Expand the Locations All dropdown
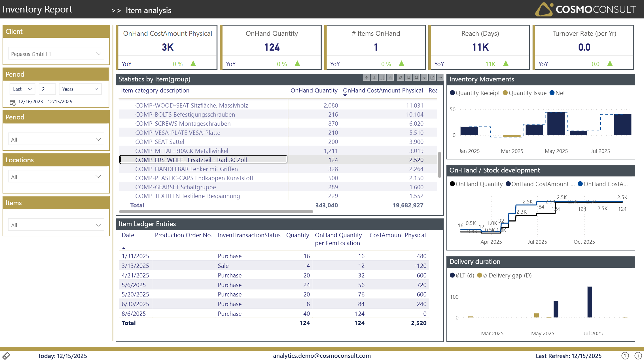This screenshot has width=644, height=362. pos(56,177)
